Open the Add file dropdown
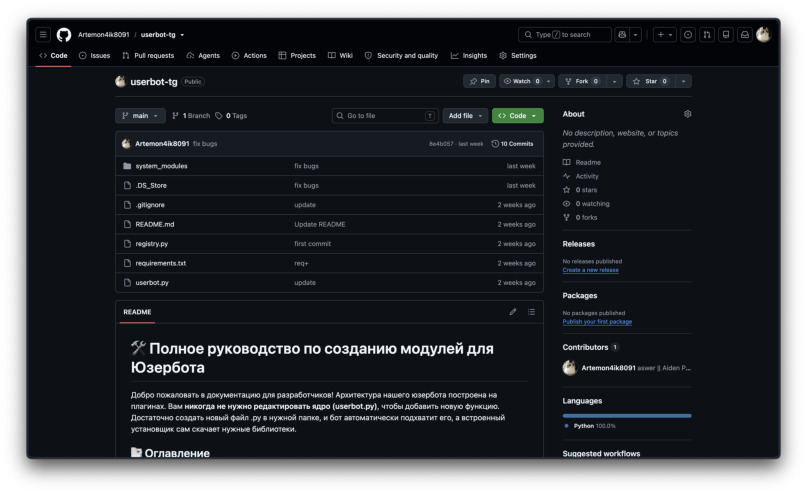Viewport: 807px width, 494px height. click(465, 116)
